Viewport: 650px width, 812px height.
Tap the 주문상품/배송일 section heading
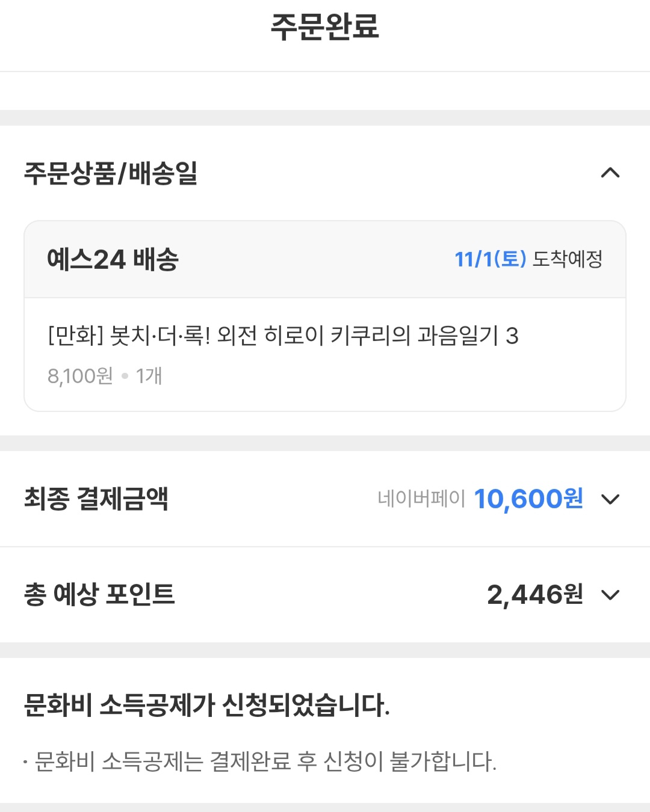111,173
